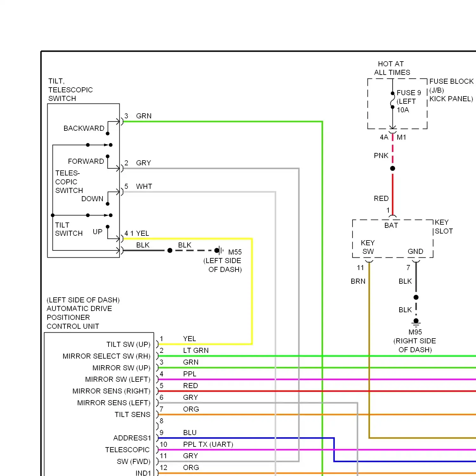Click the 'GRY' label at control unit pin 11
476x476 pixels.
[x=190, y=456]
